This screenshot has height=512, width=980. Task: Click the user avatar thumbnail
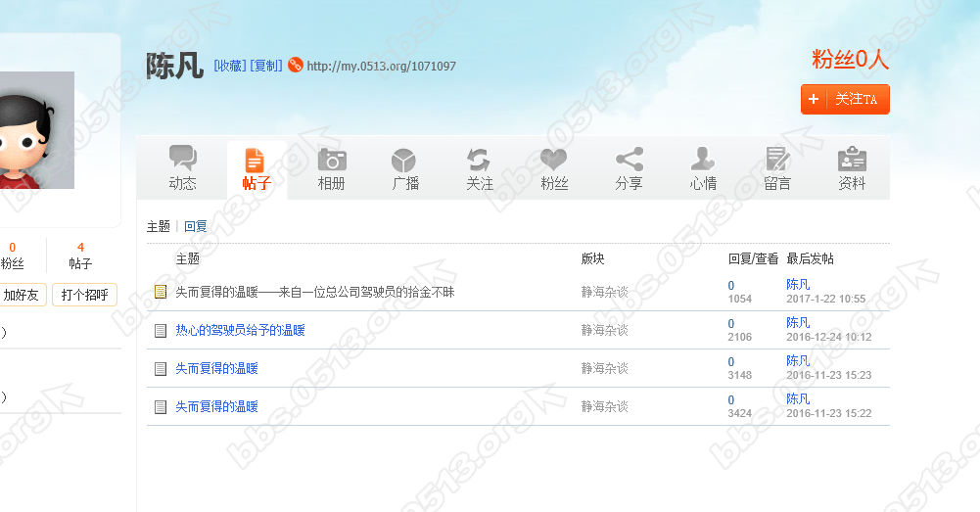[x=36, y=130]
